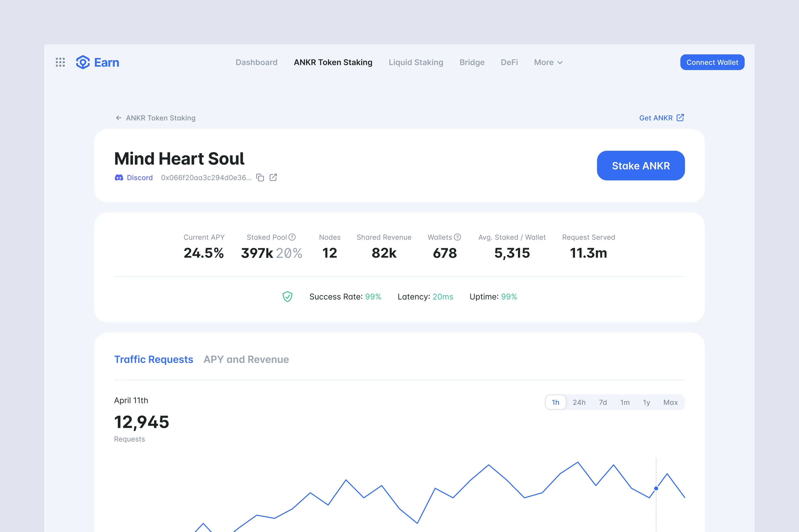Click the Stake ANKR button
799x532 pixels.
tap(641, 166)
